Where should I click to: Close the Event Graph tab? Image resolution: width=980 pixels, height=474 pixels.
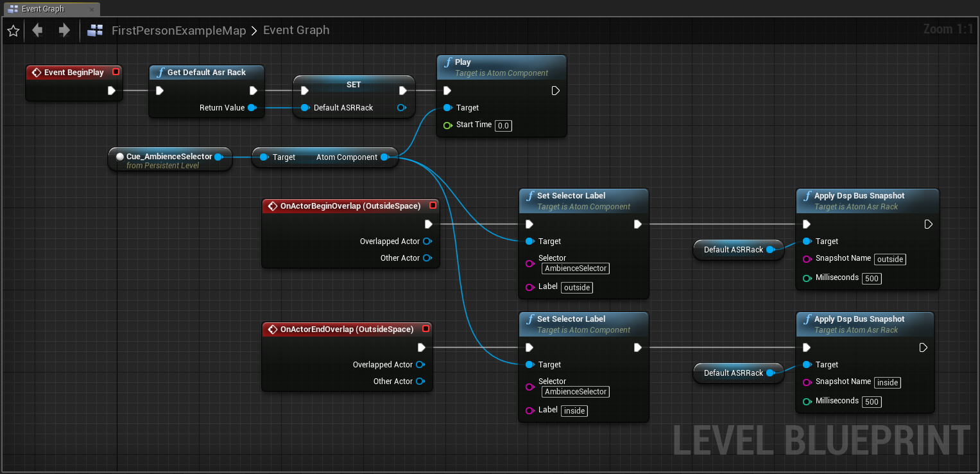[92, 10]
